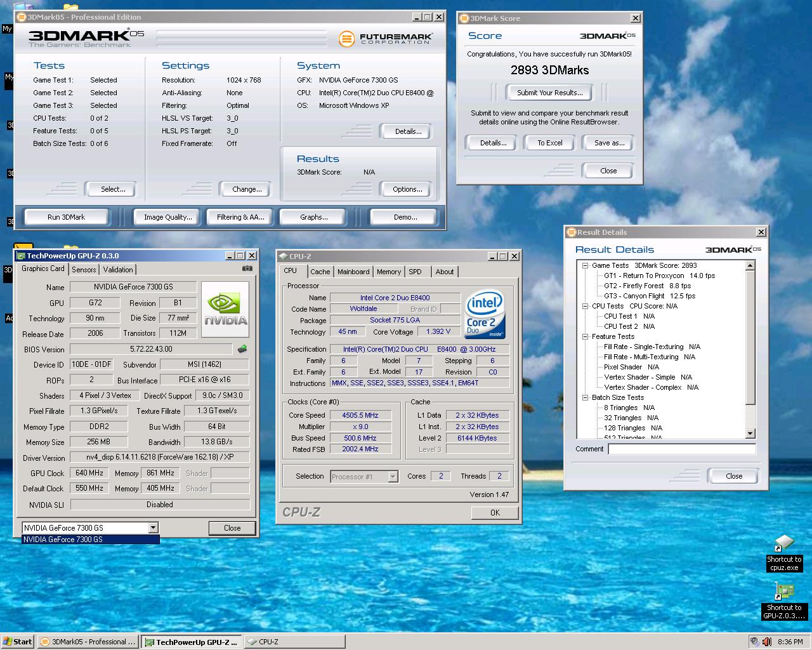Click the taskbar clock showing 8:36 PM
The image size is (812, 650).
pyautogui.click(x=790, y=642)
